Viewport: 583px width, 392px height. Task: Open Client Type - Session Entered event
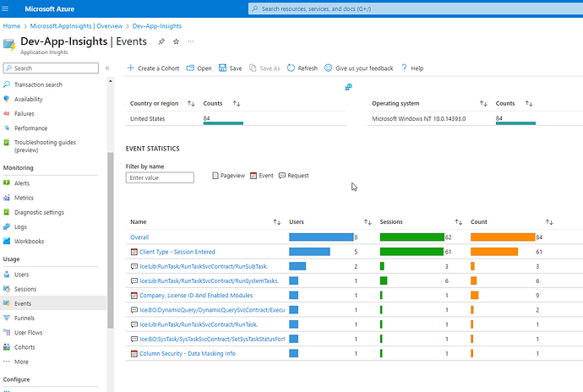coord(177,252)
